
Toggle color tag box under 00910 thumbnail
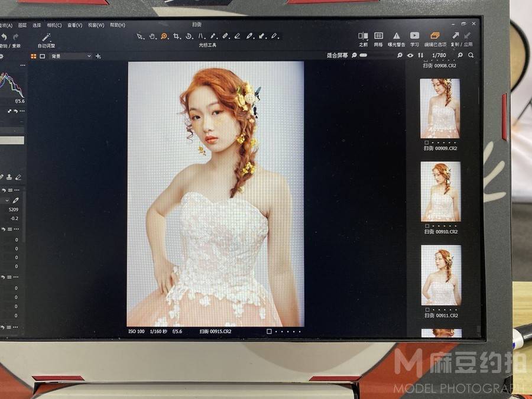(x=427, y=226)
